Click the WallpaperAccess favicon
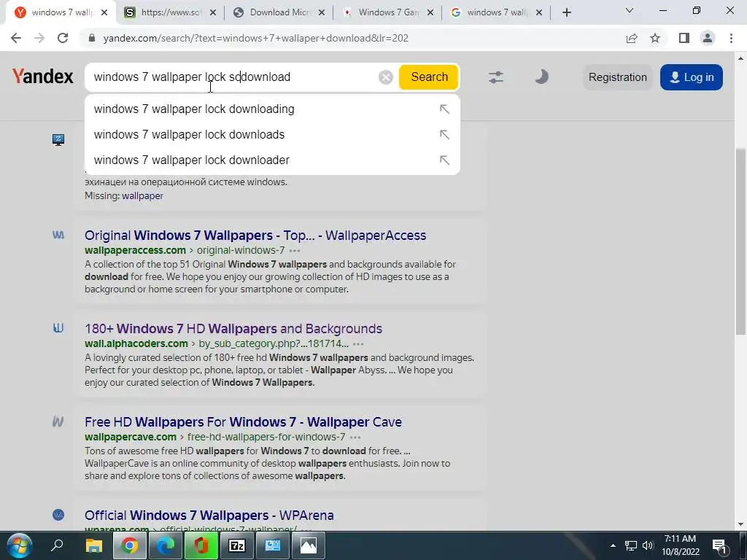This screenshot has width=747, height=560. click(x=58, y=235)
